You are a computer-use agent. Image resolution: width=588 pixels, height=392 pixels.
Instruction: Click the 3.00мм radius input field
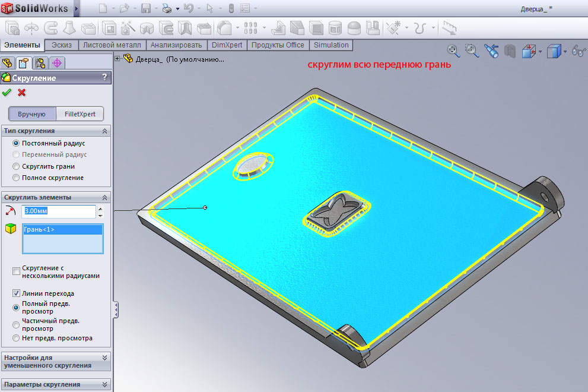pyautogui.click(x=58, y=211)
